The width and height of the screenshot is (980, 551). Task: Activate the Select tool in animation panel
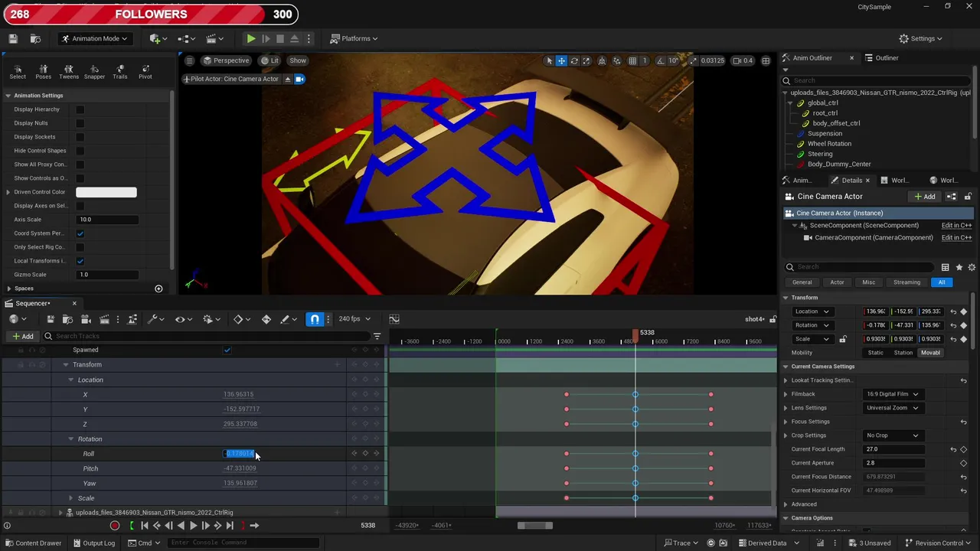click(18, 72)
